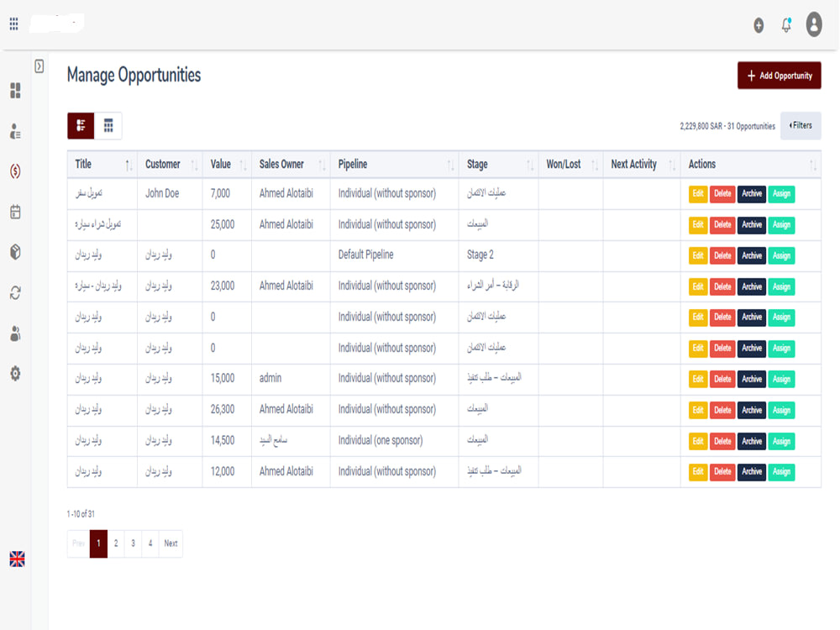Open the notifications bell

786,25
